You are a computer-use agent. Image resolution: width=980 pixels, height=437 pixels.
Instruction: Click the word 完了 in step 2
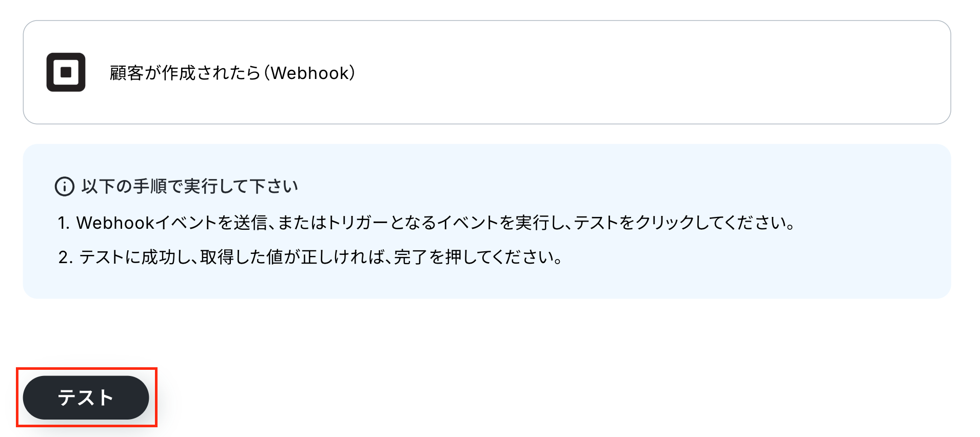[x=411, y=257]
